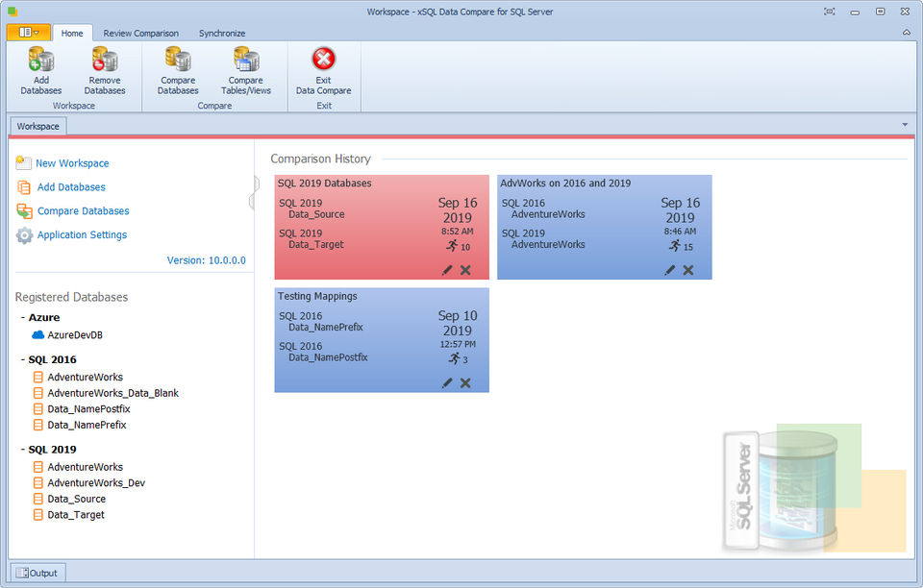The width and height of the screenshot is (923, 588).
Task: Select the Workspace document tab
Action: (37, 127)
